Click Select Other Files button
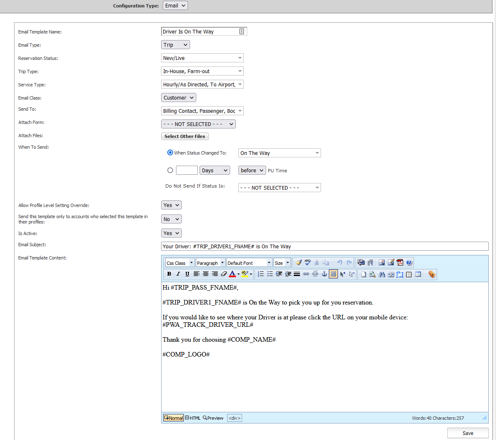The width and height of the screenshot is (504, 440). pyautogui.click(x=185, y=136)
